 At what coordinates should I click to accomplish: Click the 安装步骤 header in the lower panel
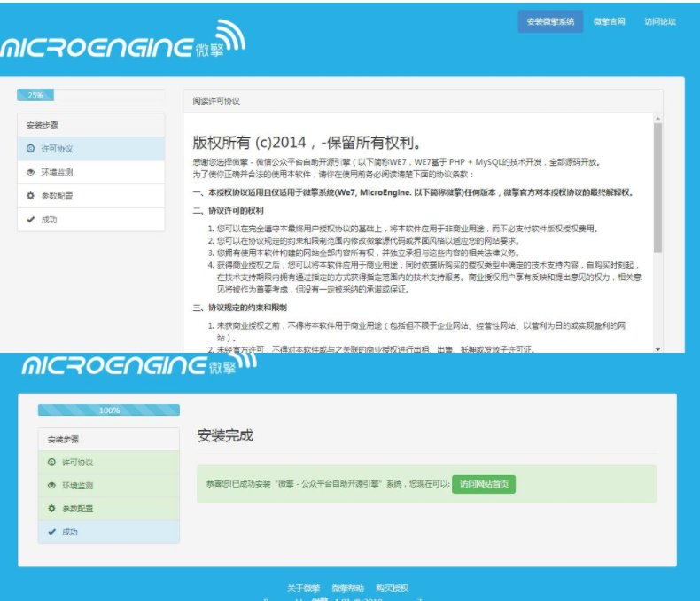(x=109, y=440)
